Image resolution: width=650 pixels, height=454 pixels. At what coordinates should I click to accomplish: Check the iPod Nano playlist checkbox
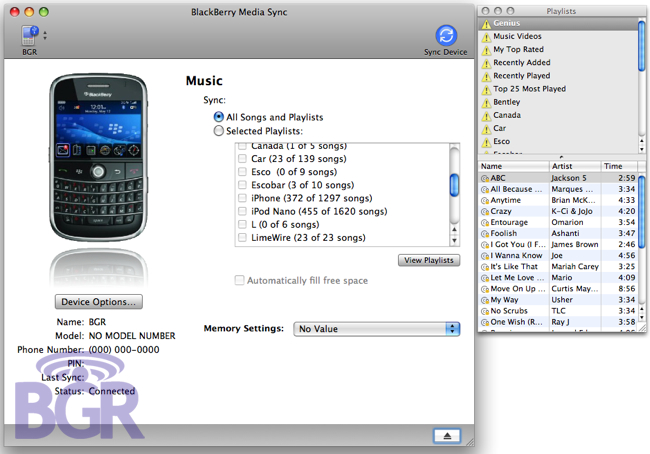[242, 211]
